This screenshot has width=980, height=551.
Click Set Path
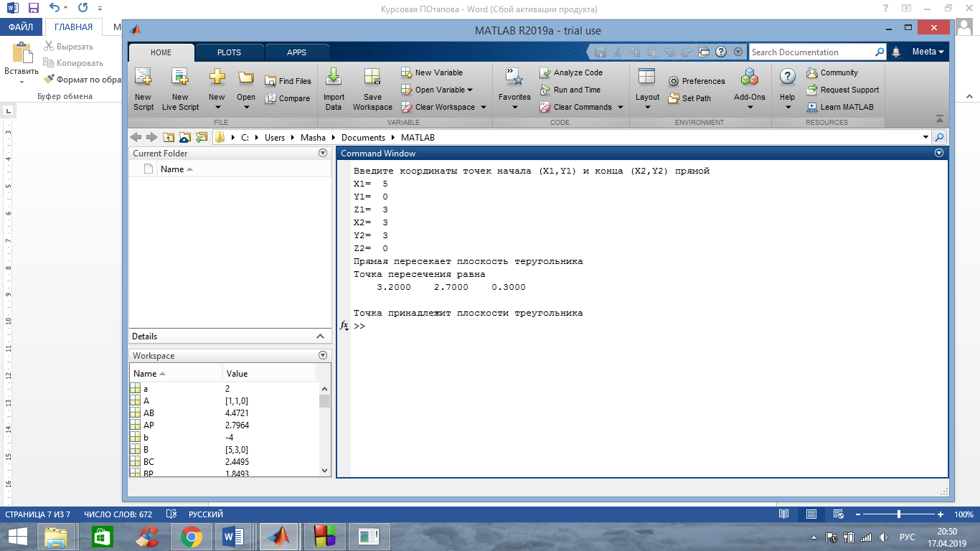[x=689, y=98]
